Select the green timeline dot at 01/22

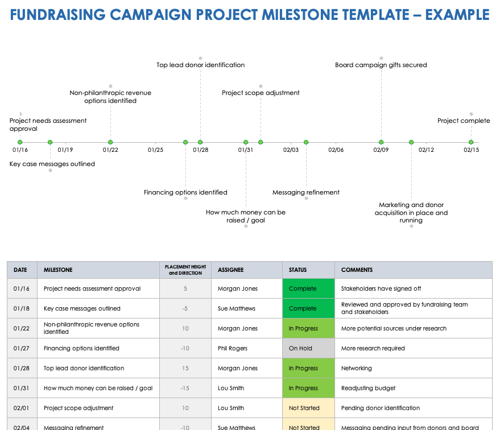click(x=110, y=142)
